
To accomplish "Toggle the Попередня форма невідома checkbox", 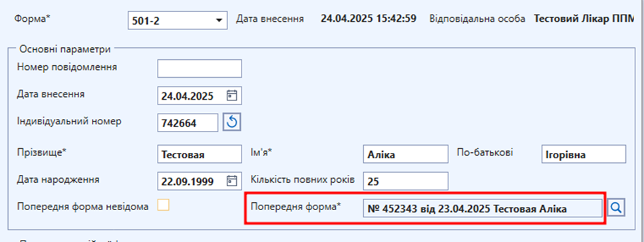I will click(164, 205).
